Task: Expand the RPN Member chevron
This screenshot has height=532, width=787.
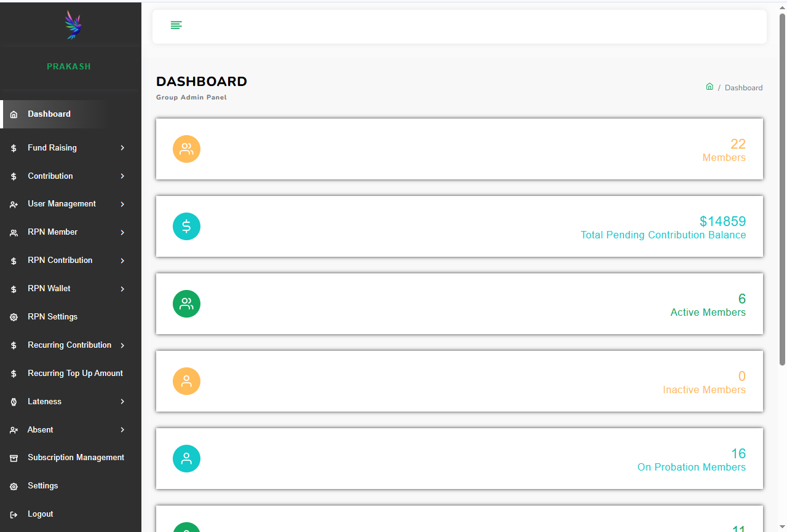Action: 122,232
